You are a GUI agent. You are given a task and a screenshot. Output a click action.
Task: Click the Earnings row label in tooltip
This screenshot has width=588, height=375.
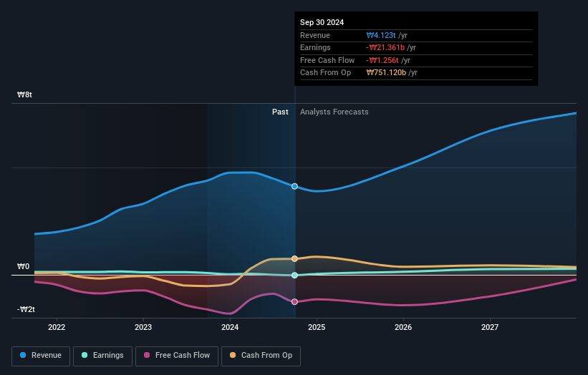(x=315, y=47)
